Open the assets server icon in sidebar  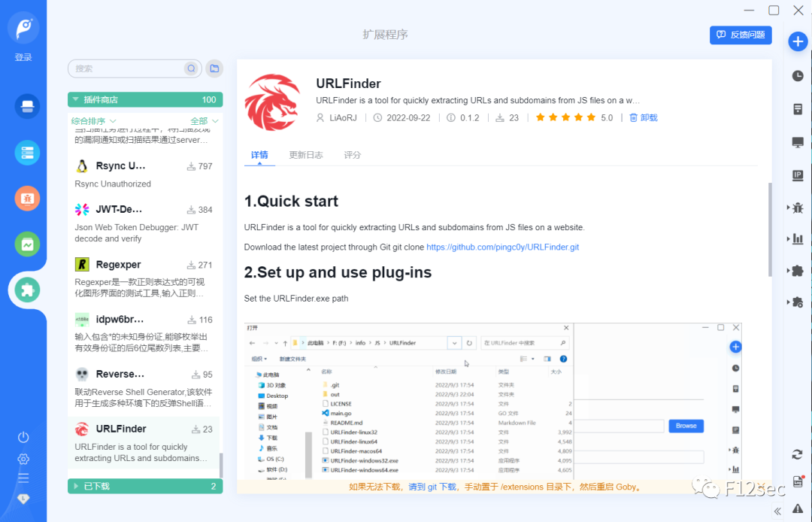(x=27, y=153)
